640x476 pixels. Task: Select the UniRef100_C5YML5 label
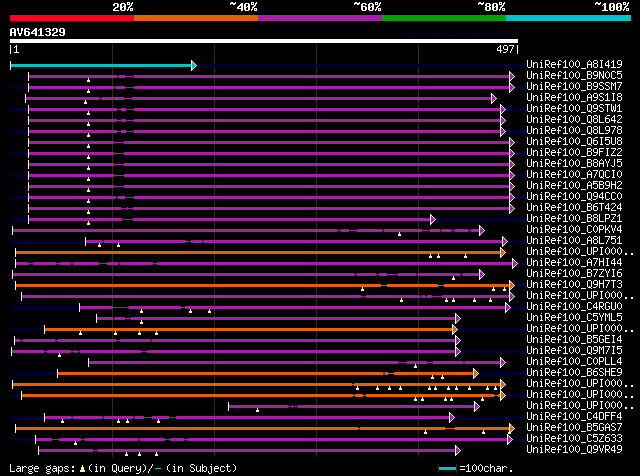click(574, 318)
